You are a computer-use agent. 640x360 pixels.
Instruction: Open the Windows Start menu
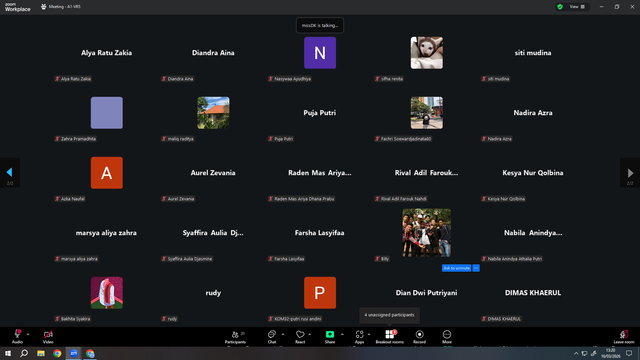click(x=8, y=353)
